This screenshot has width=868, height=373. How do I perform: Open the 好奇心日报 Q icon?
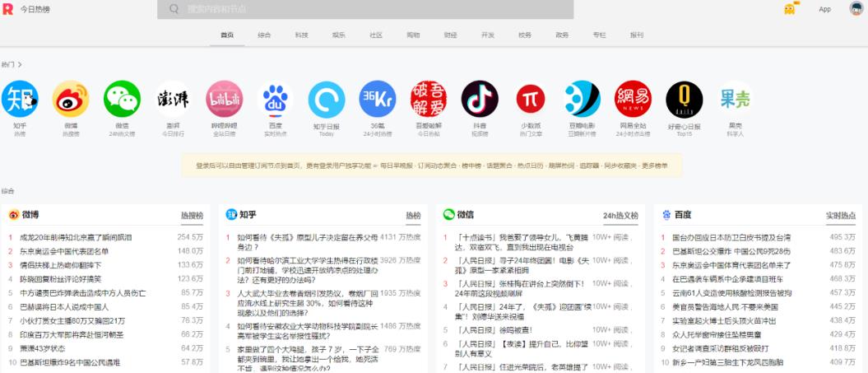[685, 99]
